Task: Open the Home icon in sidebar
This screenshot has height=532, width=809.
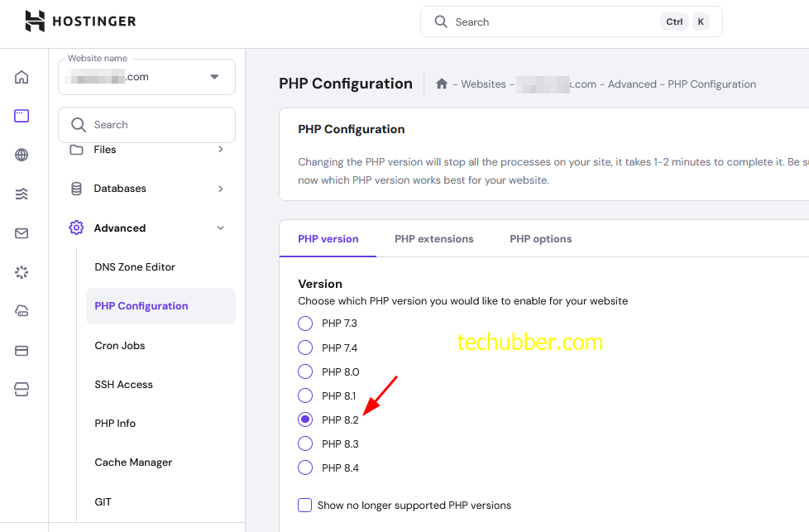Action: (22, 75)
